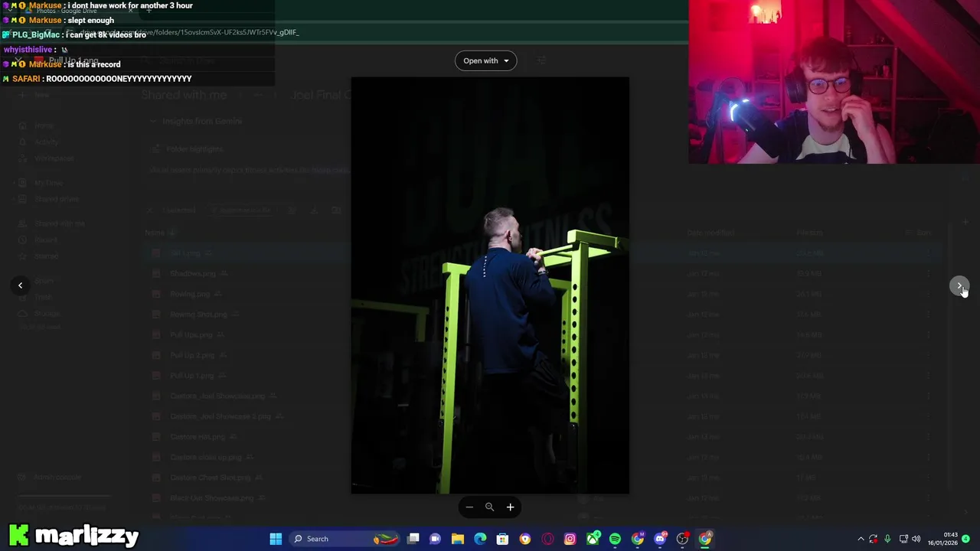Click the chili widget icon in search box
Viewport: 980px width, 551px height.
tap(386, 539)
